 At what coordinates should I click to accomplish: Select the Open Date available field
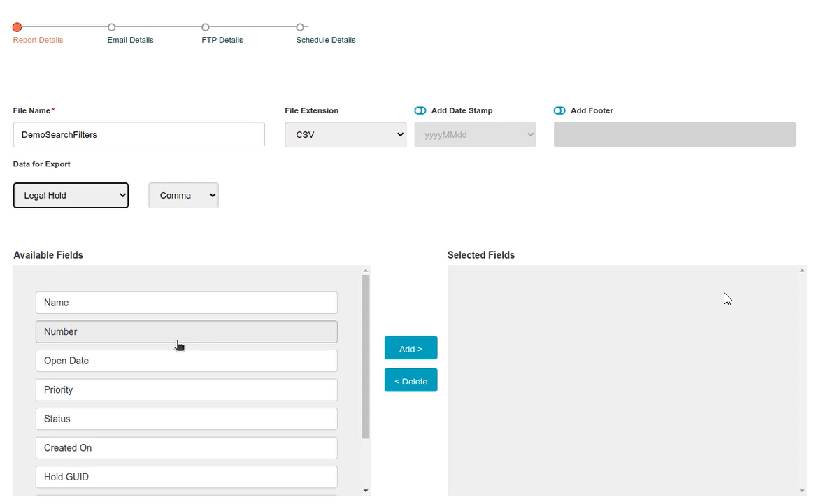pyautogui.click(x=187, y=361)
